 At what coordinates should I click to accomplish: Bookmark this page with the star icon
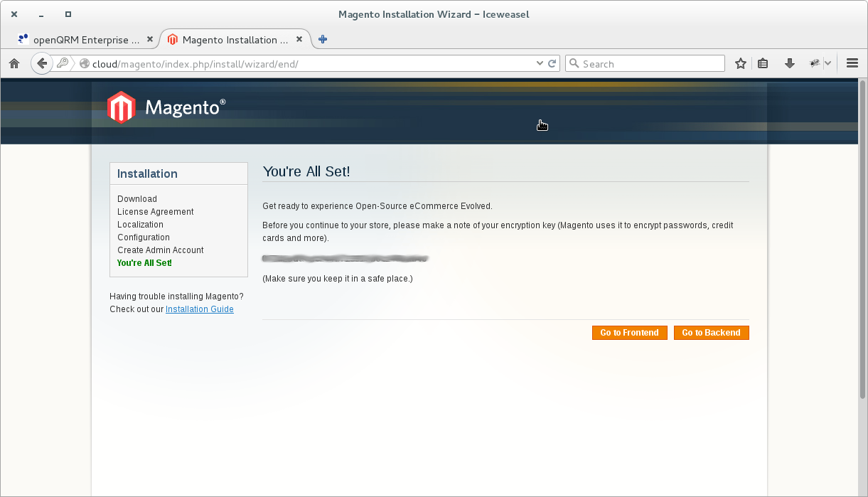741,63
